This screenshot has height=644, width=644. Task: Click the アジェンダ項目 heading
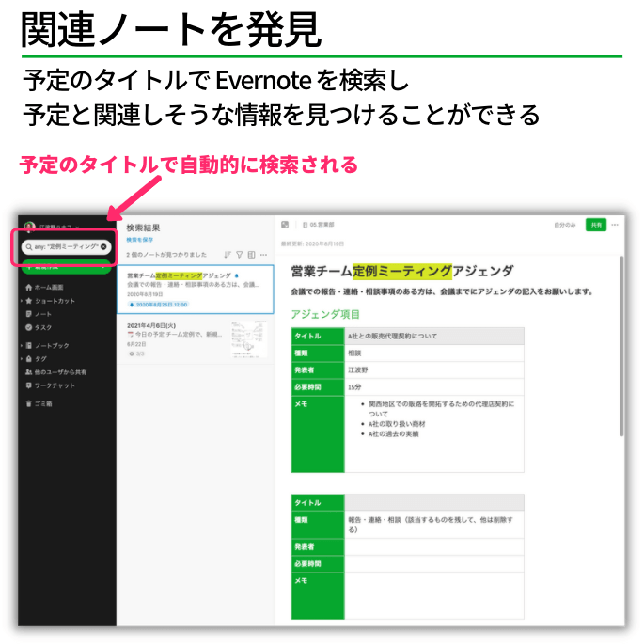pos(325,314)
